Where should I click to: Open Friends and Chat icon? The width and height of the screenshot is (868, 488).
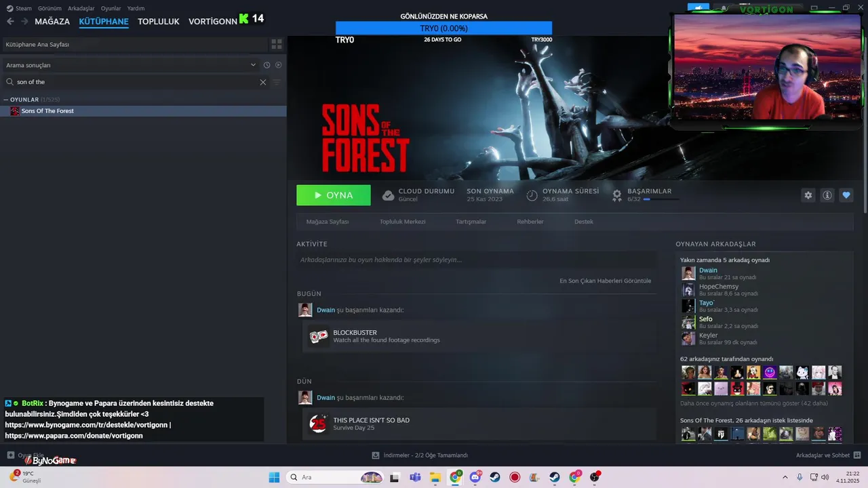click(857, 455)
